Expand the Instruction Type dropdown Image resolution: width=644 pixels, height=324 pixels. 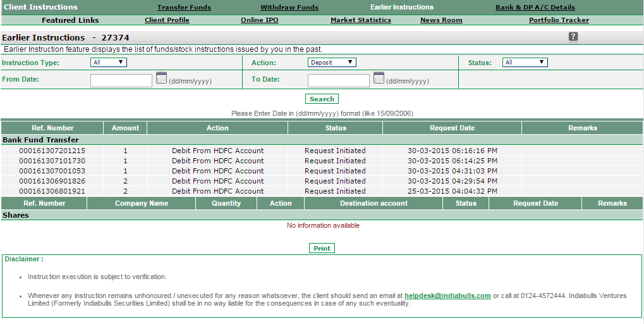(109, 62)
